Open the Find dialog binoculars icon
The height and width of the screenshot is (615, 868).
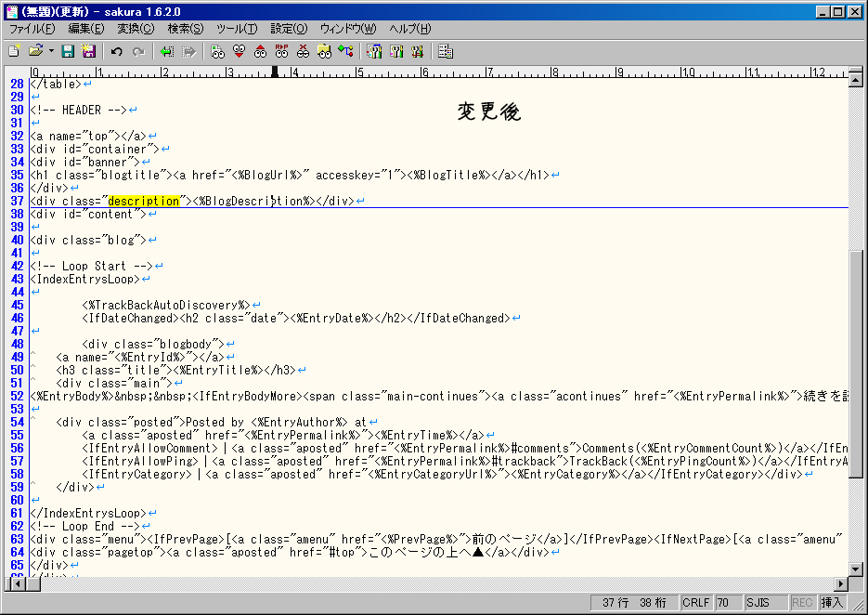(x=217, y=51)
